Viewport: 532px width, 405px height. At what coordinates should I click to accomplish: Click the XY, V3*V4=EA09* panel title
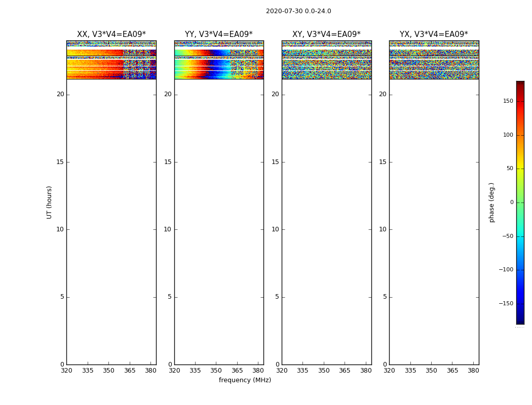point(326,34)
